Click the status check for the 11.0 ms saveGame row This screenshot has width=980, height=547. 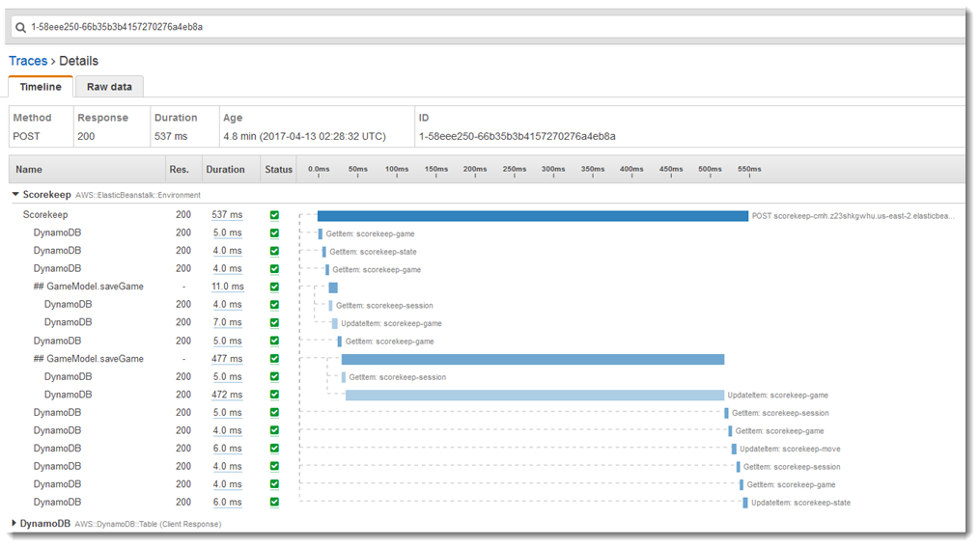[x=274, y=287]
